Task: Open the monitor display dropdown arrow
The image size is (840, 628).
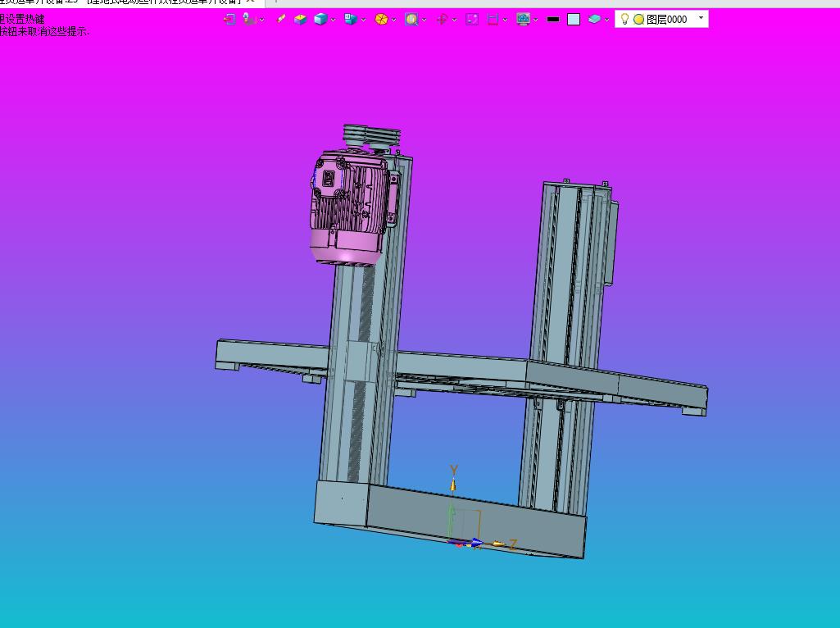Action: coord(536,20)
